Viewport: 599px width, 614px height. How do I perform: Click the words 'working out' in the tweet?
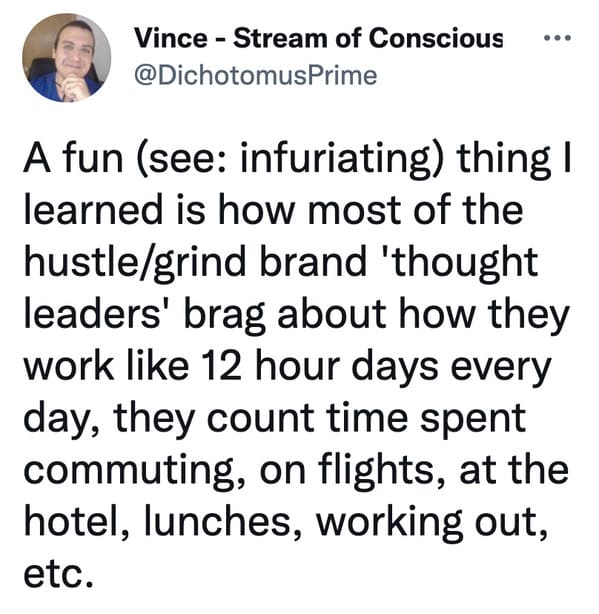[428, 522]
